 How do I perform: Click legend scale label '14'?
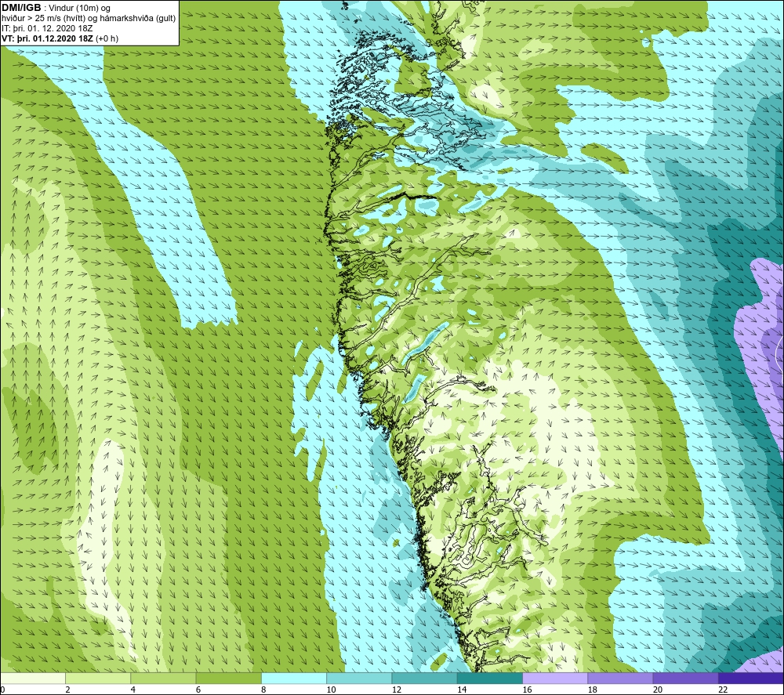[462, 690]
